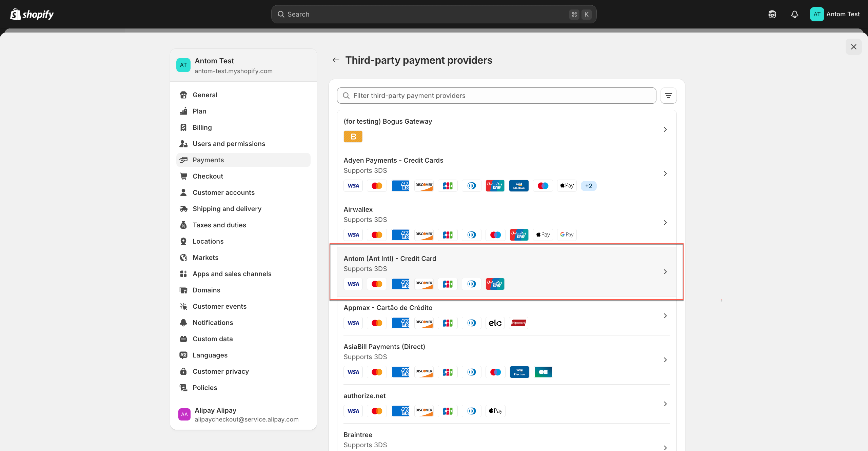Viewport: 868px width, 451px height.
Task: Focus the Filter third-party payment providers field
Action: (496, 96)
